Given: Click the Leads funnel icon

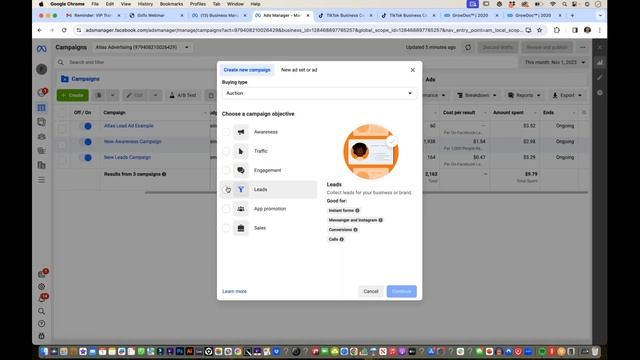Looking at the screenshot, I should [x=241, y=189].
